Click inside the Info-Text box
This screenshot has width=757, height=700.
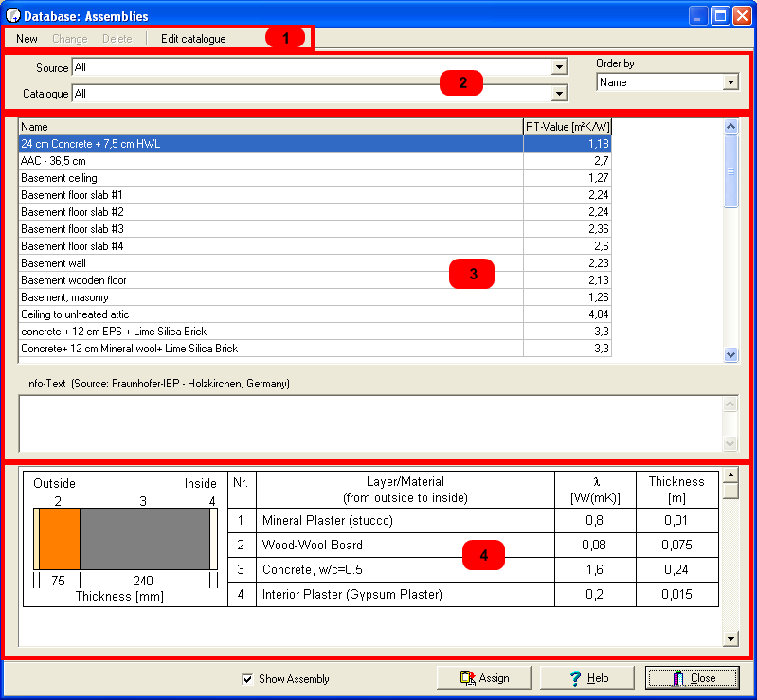coord(370,423)
